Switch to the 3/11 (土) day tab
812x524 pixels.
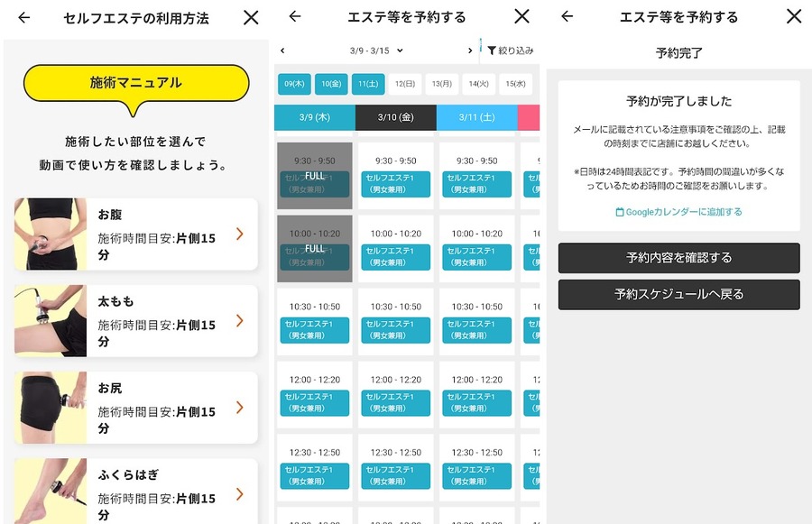click(476, 118)
